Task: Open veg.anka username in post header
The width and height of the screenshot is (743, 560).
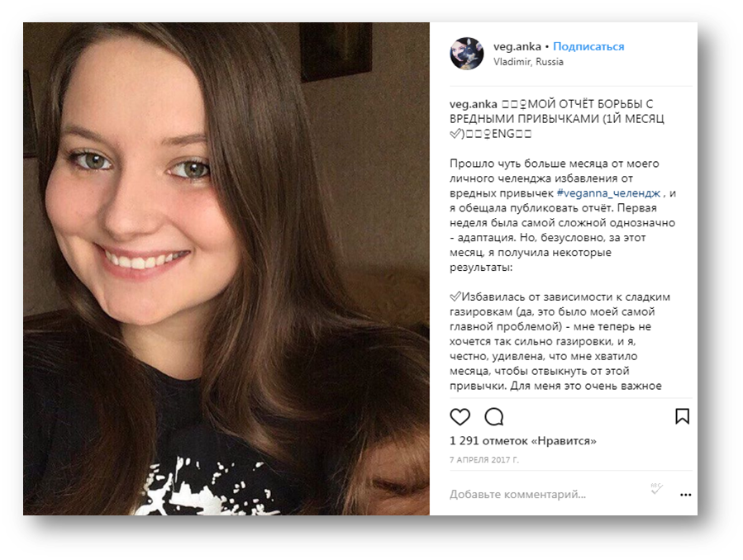Action: [x=517, y=46]
